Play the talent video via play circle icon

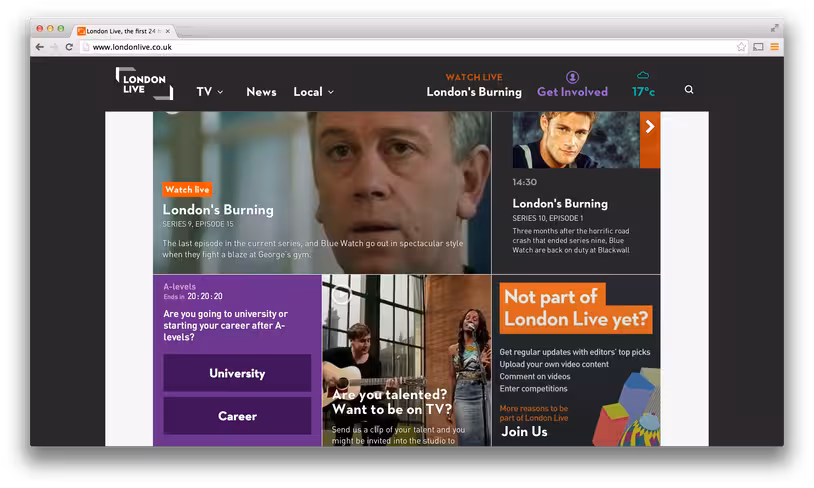pyautogui.click(x=341, y=294)
